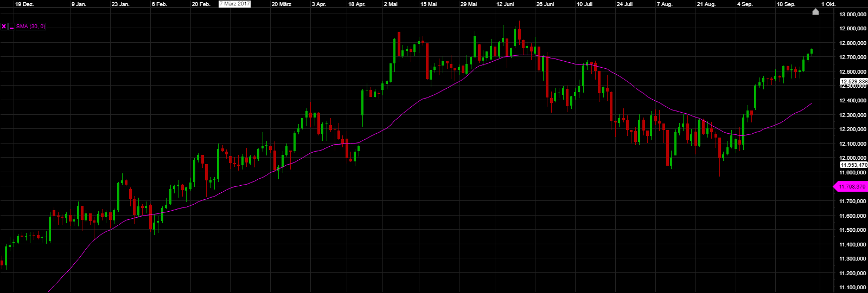Click the 13.000,000 price axis label
Image resolution: width=868 pixels, height=293 pixels.
pos(852,15)
